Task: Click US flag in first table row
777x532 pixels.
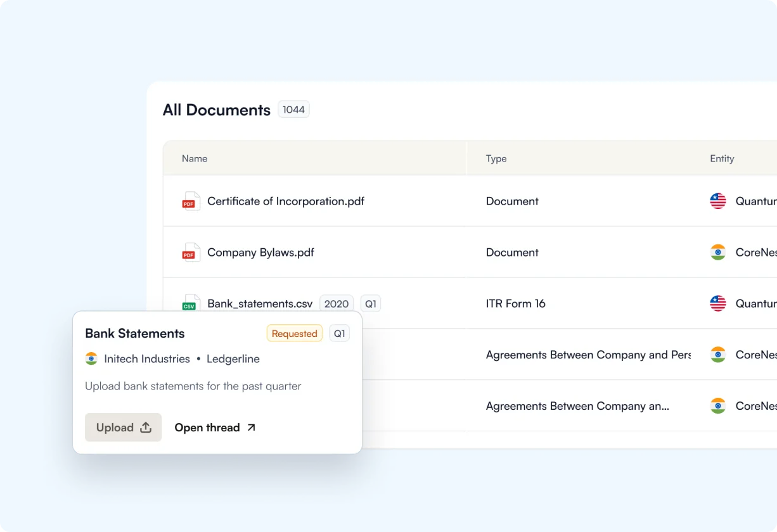Action: click(x=717, y=201)
